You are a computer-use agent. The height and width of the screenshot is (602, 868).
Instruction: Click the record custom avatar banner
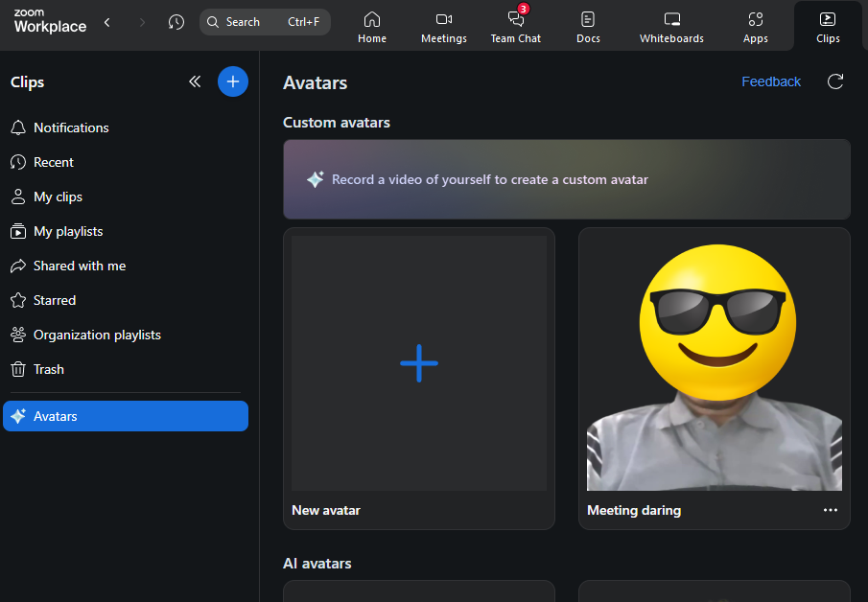click(566, 179)
